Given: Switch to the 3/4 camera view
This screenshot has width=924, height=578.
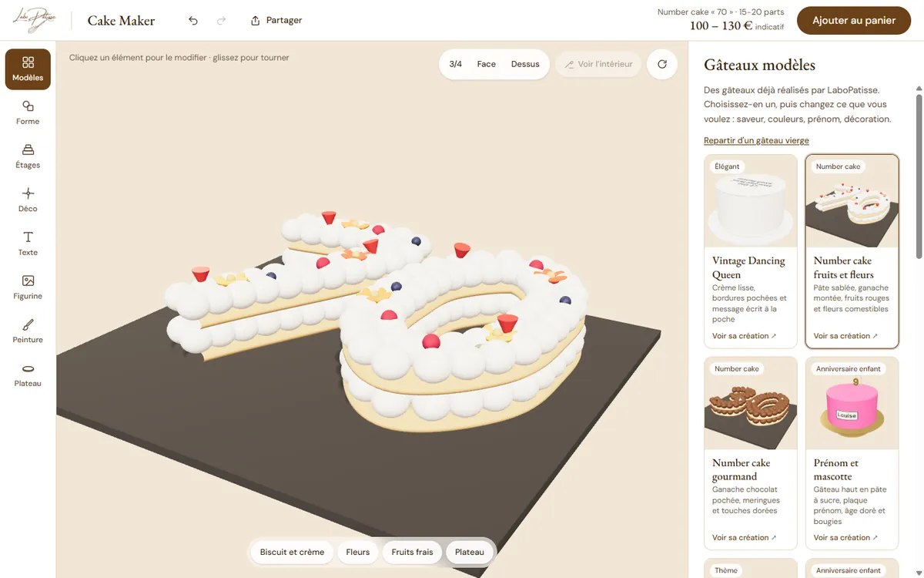Looking at the screenshot, I should 456,65.
